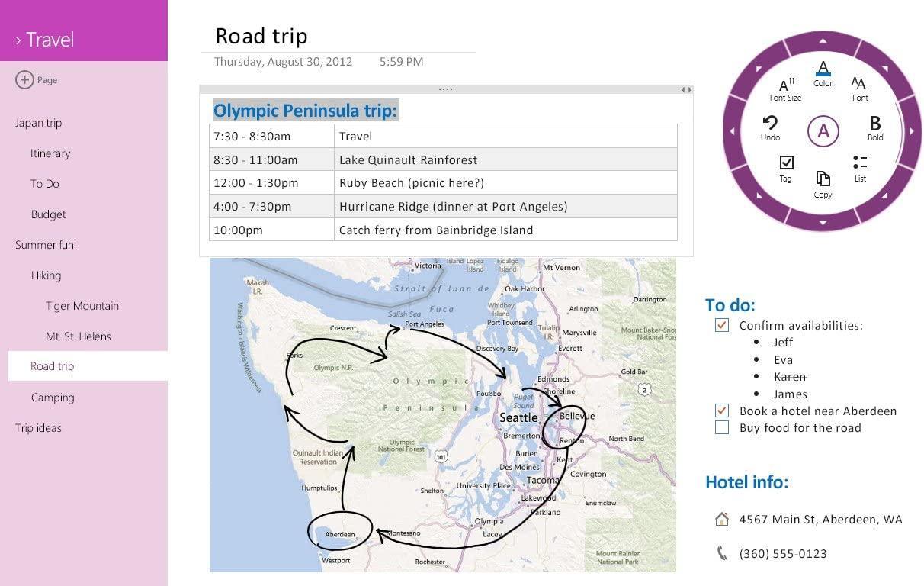Select the Font Color tool

pos(823,70)
